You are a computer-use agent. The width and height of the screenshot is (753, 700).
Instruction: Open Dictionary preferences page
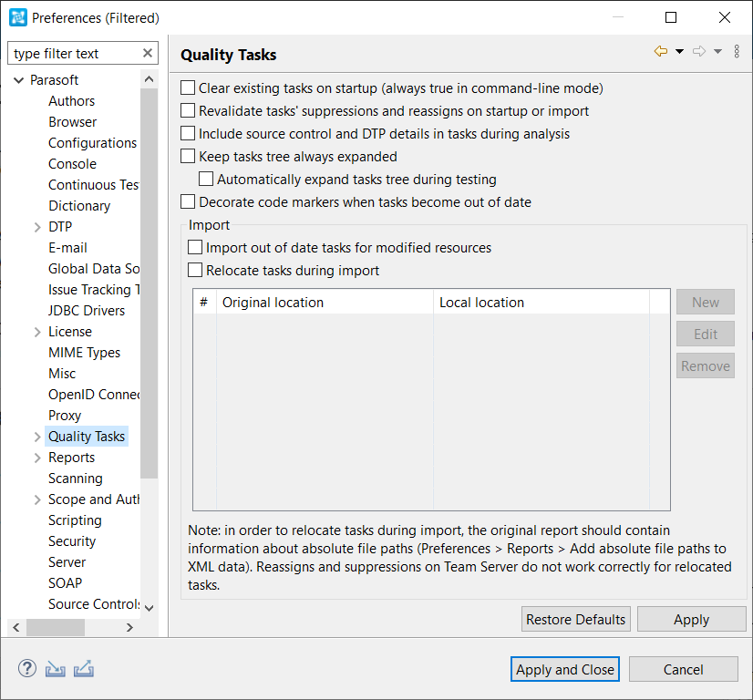pyautogui.click(x=79, y=206)
